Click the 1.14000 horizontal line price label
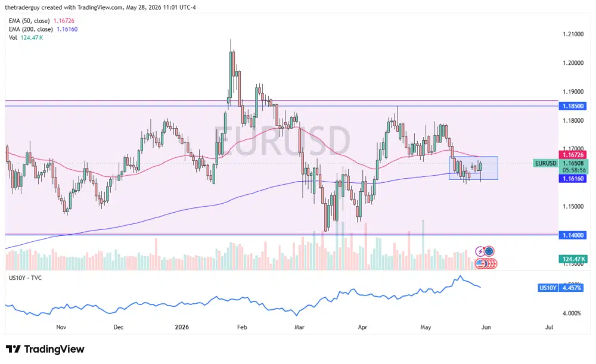 pyautogui.click(x=573, y=235)
